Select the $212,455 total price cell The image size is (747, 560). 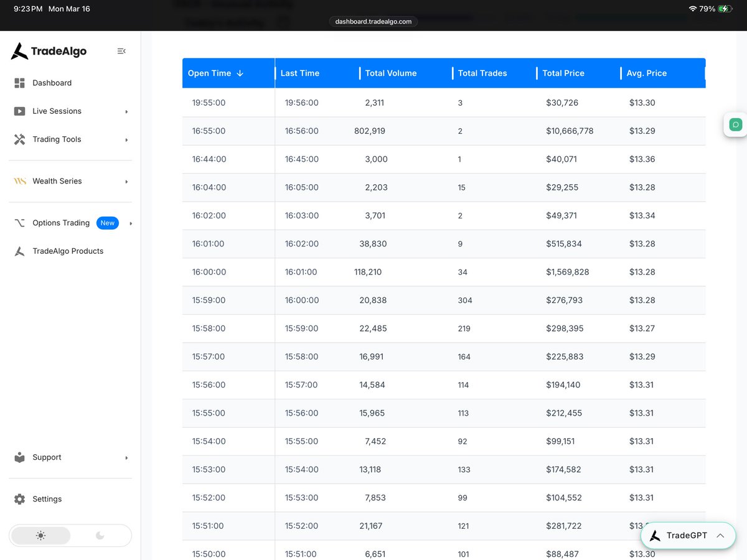coord(564,413)
